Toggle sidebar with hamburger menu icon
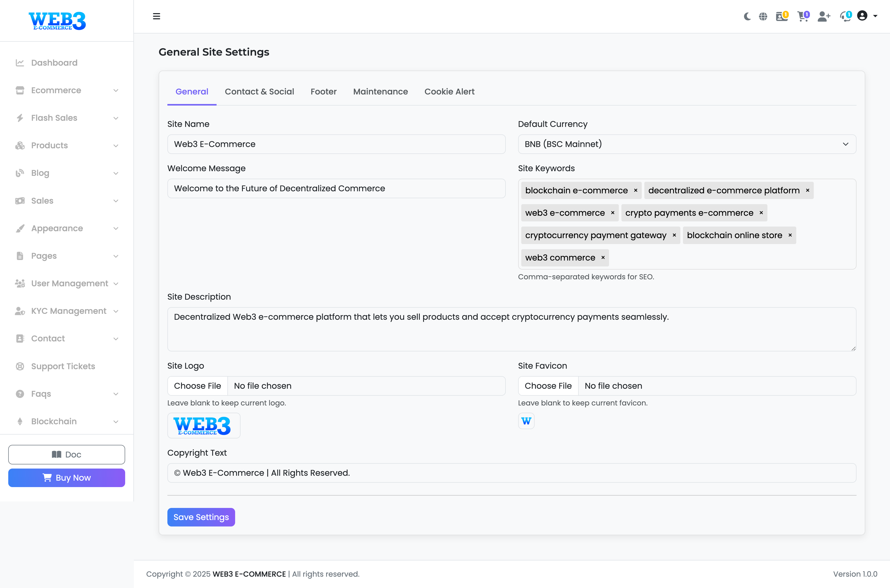 156,16
